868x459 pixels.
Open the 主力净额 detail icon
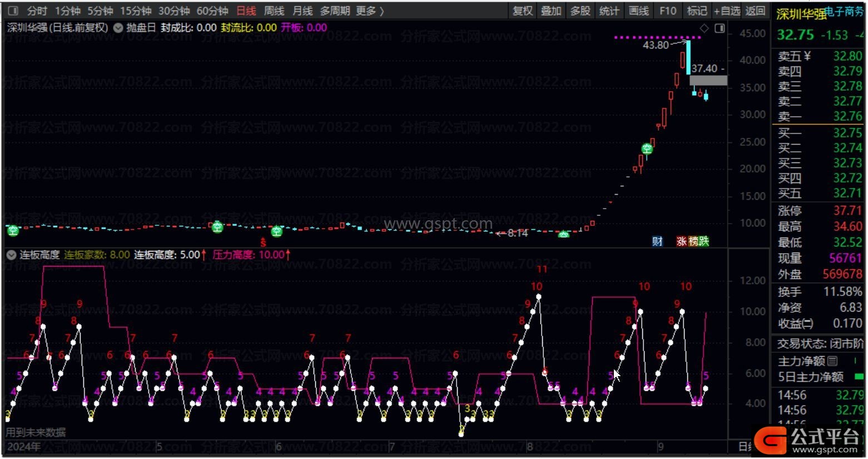(832, 361)
